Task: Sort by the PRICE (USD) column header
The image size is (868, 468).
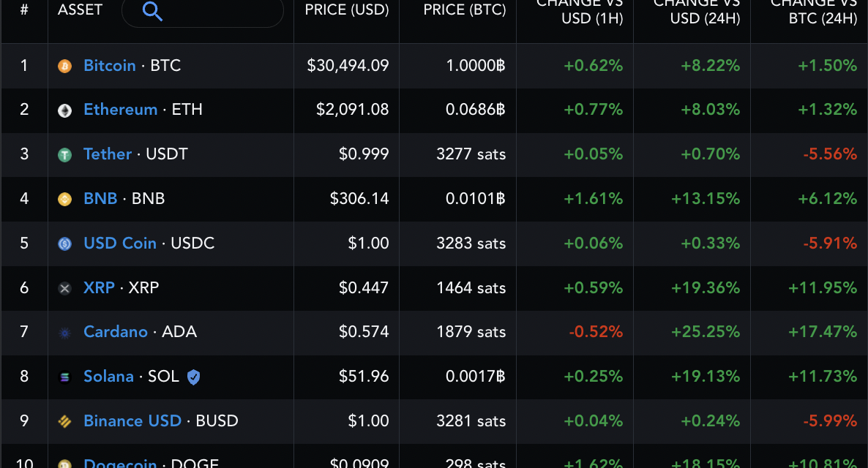Action: (346, 10)
